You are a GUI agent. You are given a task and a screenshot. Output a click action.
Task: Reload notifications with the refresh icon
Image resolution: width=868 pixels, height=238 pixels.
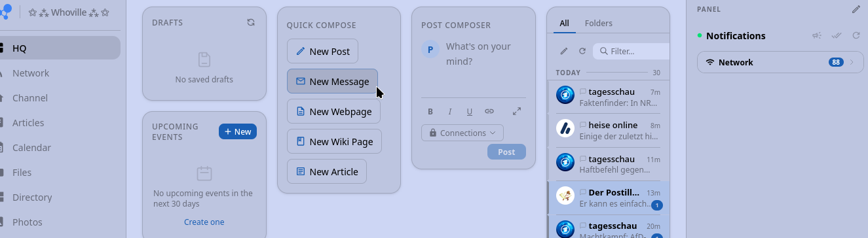click(x=856, y=36)
